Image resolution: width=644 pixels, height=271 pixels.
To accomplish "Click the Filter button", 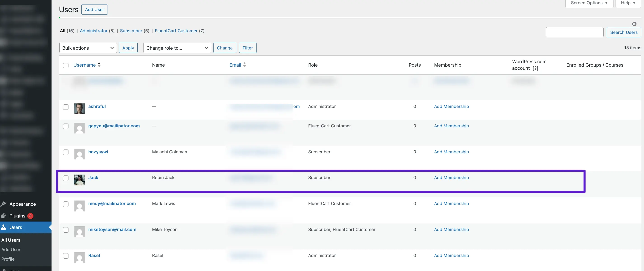I will pyautogui.click(x=247, y=48).
